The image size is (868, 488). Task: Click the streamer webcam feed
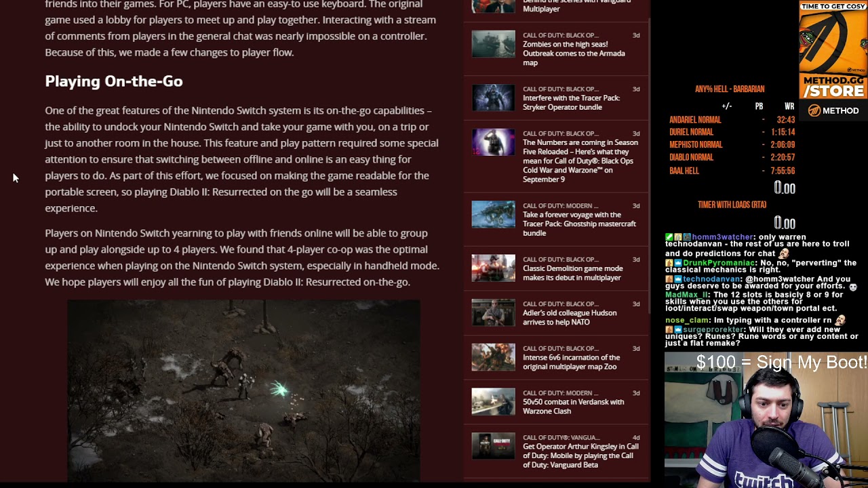point(766,420)
